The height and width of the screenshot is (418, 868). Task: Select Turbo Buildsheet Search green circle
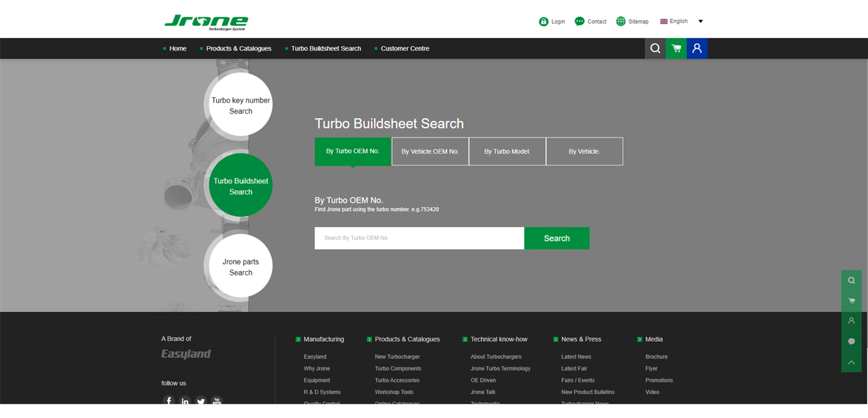(241, 186)
